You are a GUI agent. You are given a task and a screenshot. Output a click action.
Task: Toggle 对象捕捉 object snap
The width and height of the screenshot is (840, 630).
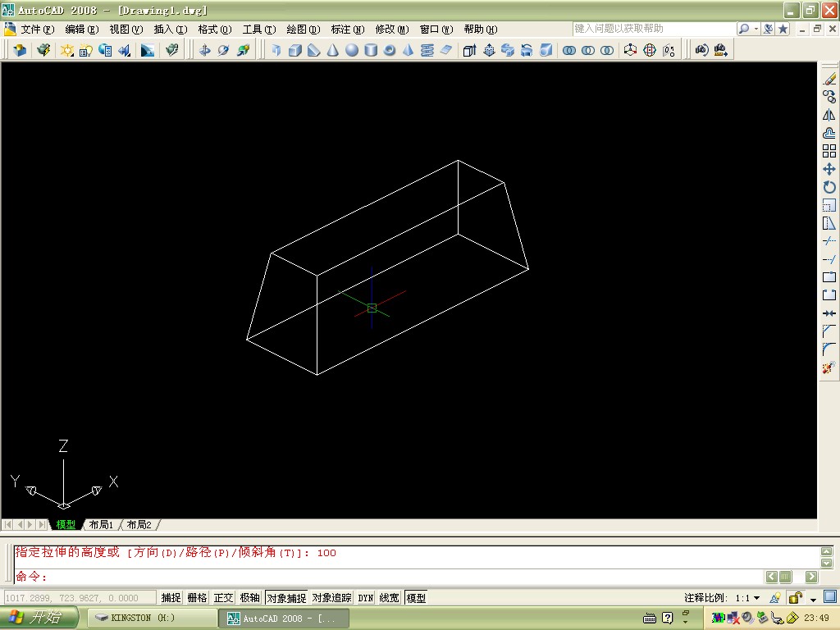286,597
